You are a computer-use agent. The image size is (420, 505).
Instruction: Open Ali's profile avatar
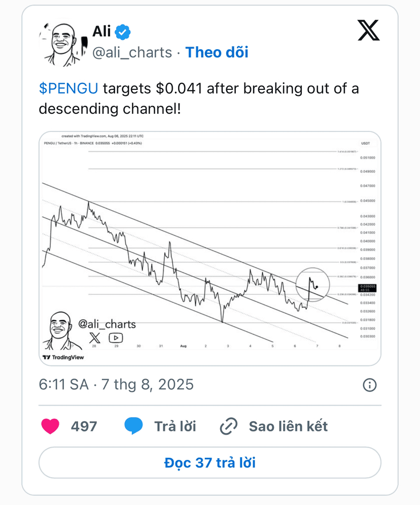pos(63,44)
